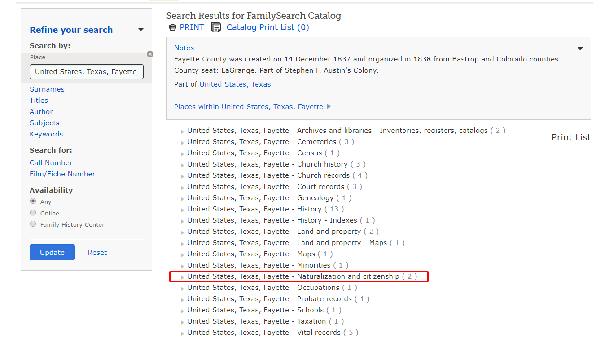The image size is (609, 364).
Task: Open Fayette - History - Indexes entry
Action: pos(281,220)
